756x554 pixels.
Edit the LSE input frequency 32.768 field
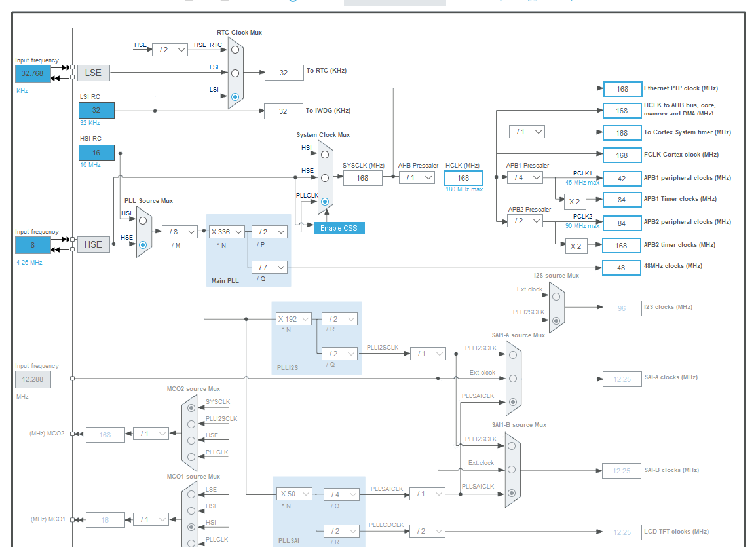click(x=31, y=73)
